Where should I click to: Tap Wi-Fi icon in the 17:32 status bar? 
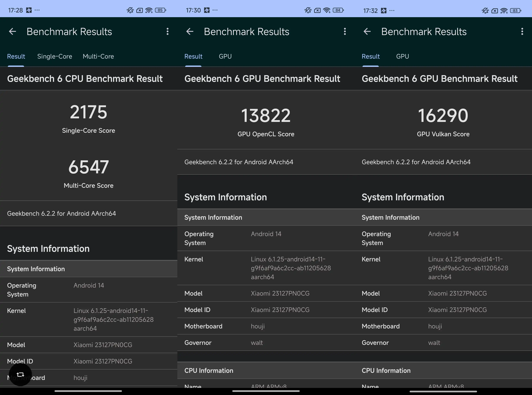[504, 11]
